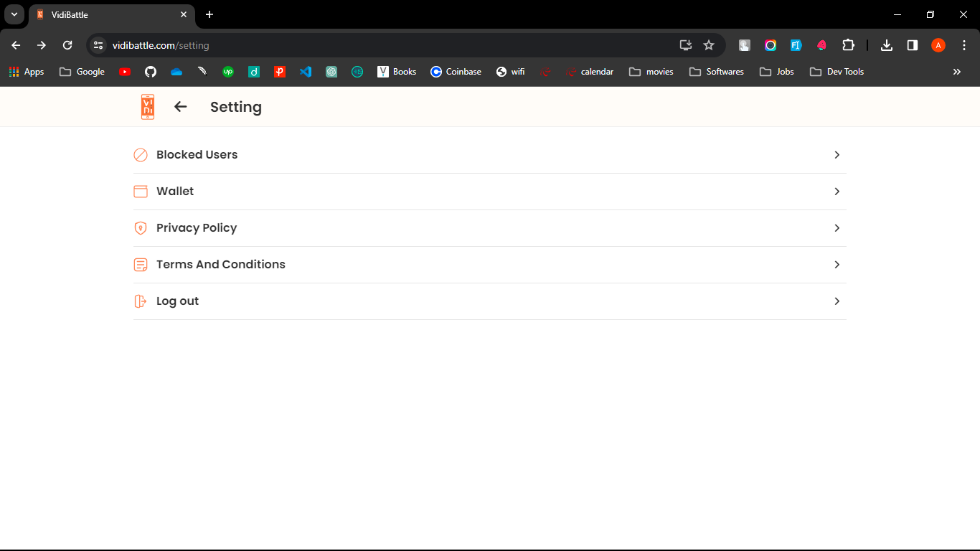Open the Chrome profile avatar A
This screenshot has height=551, width=980.
coord(938,45)
